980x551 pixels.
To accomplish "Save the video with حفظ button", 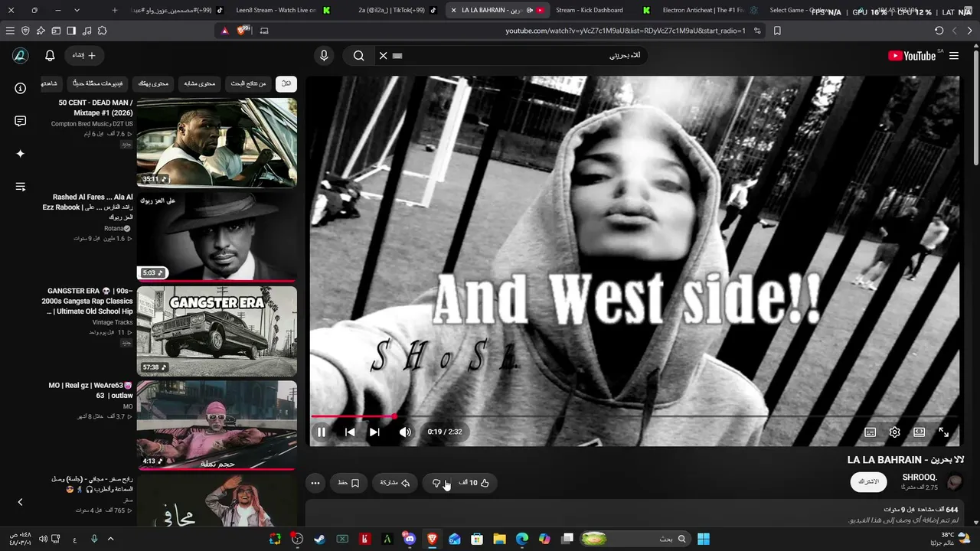I will point(348,483).
